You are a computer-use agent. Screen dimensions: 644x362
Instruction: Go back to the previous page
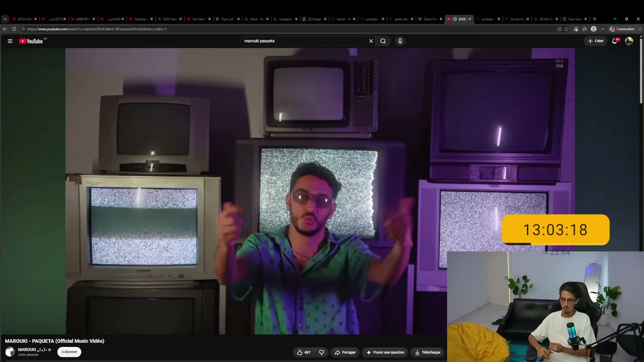pos(5,29)
